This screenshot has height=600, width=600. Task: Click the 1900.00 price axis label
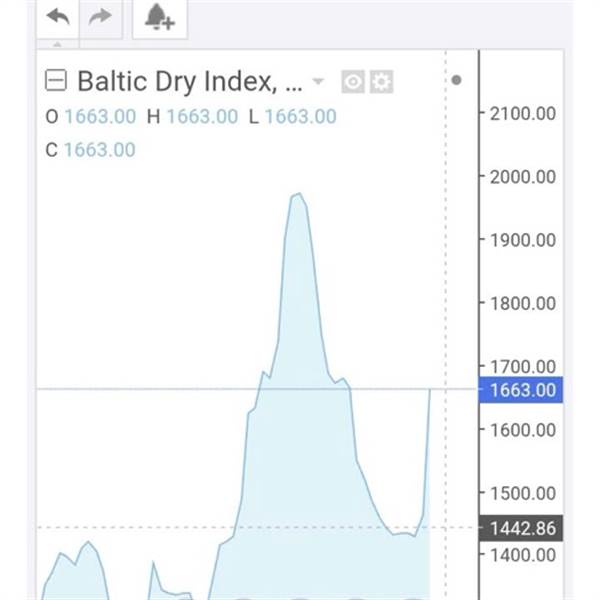coord(523,240)
